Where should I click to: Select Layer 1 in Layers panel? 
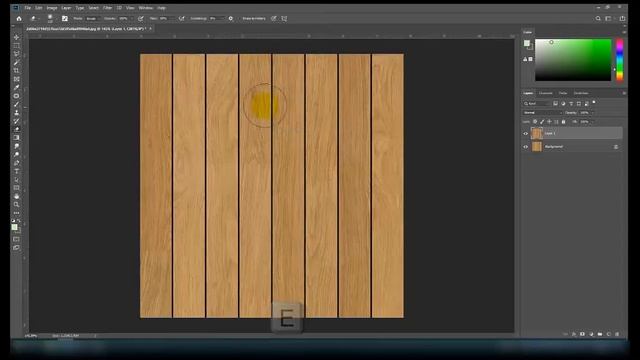point(576,133)
